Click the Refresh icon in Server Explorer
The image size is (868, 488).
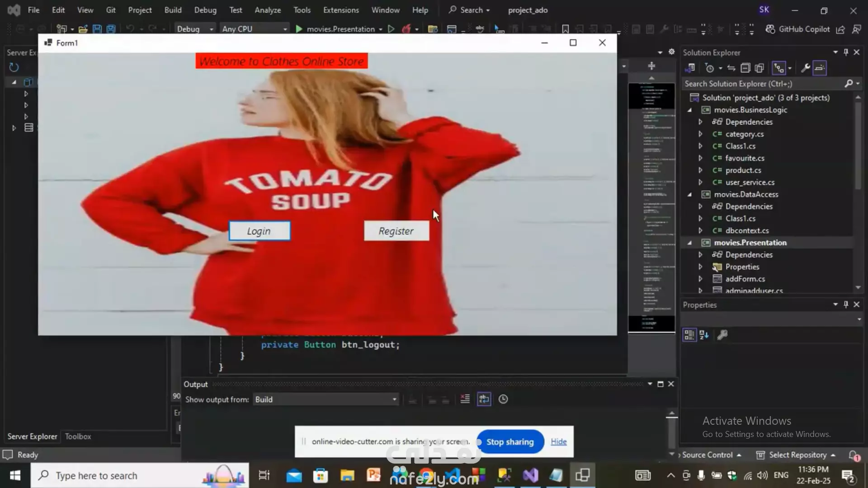[14, 67]
